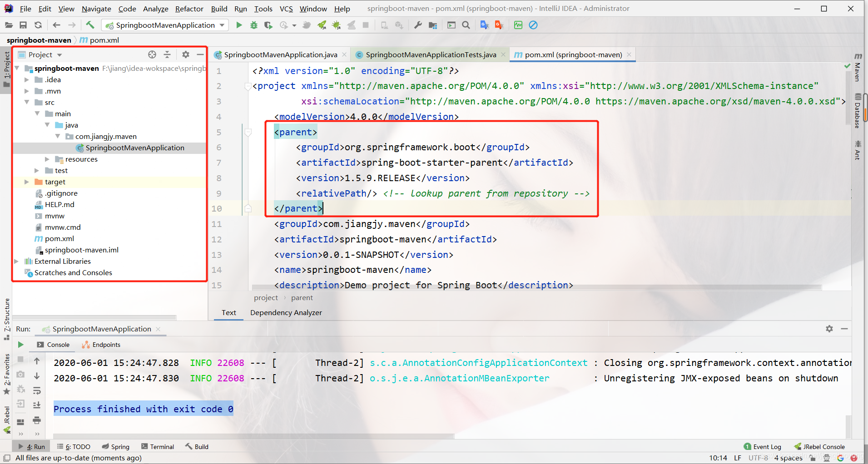This screenshot has width=868, height=464.
Task: Toggle scroll to end in console
Action: 37,405
